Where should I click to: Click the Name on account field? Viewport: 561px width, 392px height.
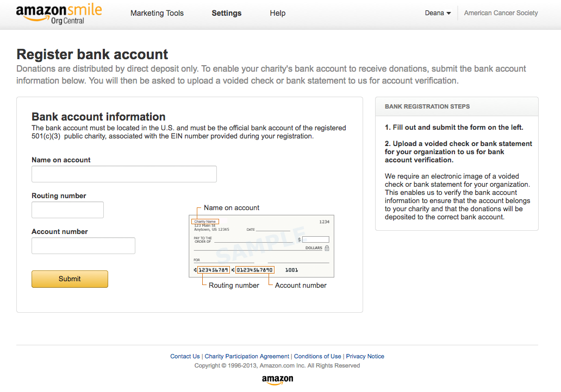pos(124,174)
